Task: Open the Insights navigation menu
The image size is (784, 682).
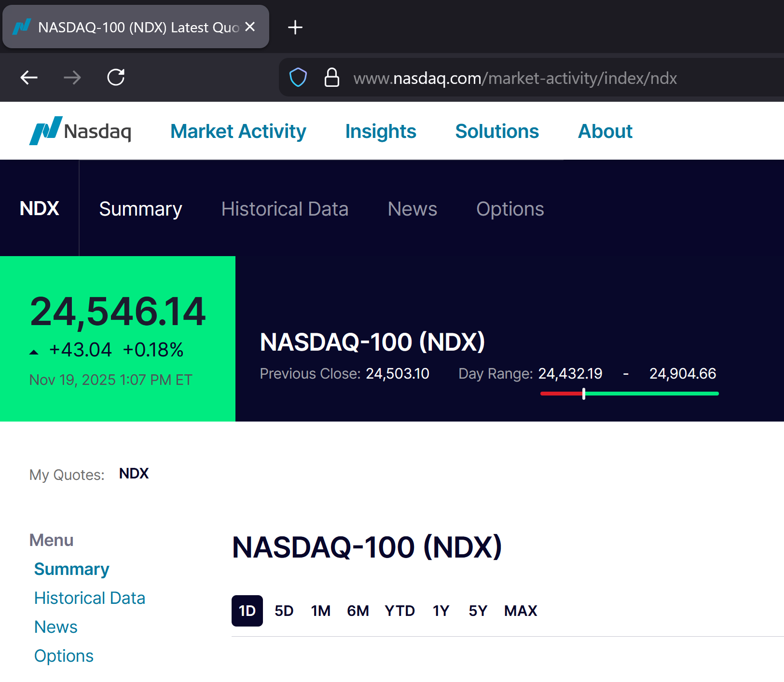Action: pos(380,131)
